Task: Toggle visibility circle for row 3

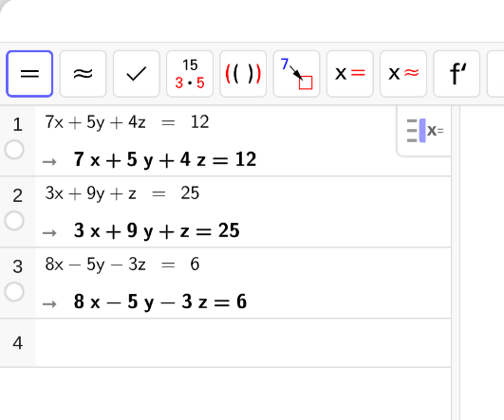Action: [14, 292]
